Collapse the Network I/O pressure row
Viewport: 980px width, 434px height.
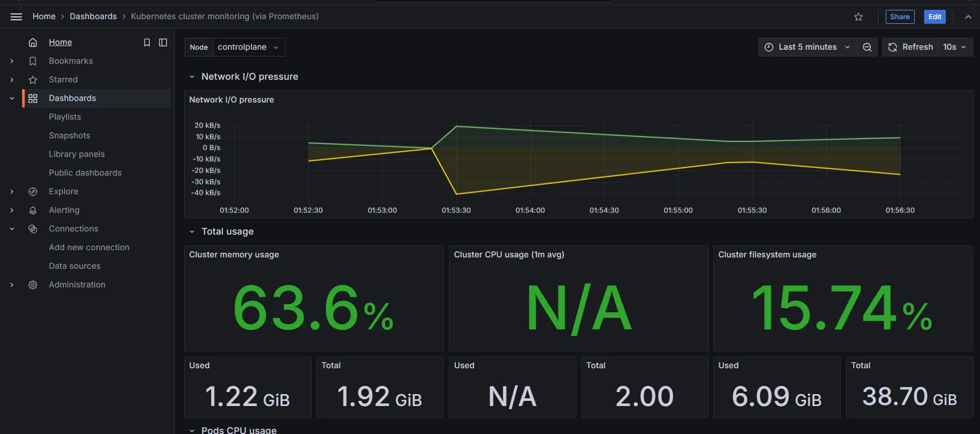[x=192, y=77]
